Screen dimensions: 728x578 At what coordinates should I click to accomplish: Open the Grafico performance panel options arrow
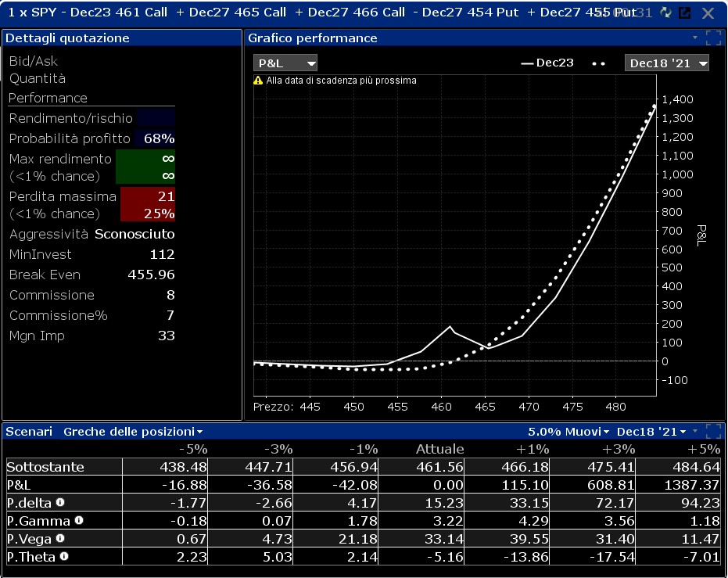[x=695, y=38]
